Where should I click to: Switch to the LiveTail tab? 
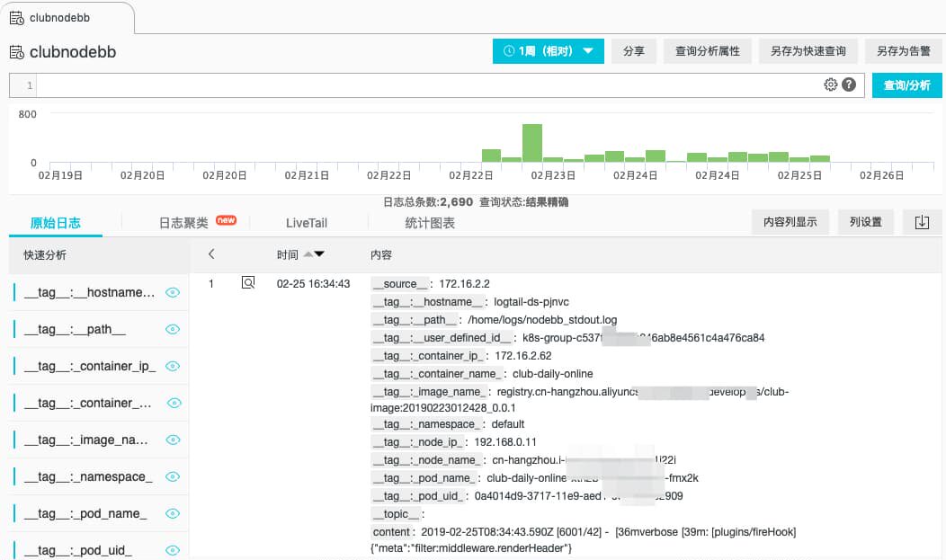307,223
